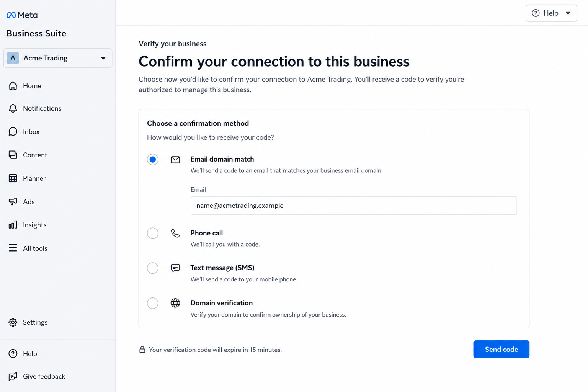Click the Send code button
588x392 pixels.
click(x=501, y=349)
